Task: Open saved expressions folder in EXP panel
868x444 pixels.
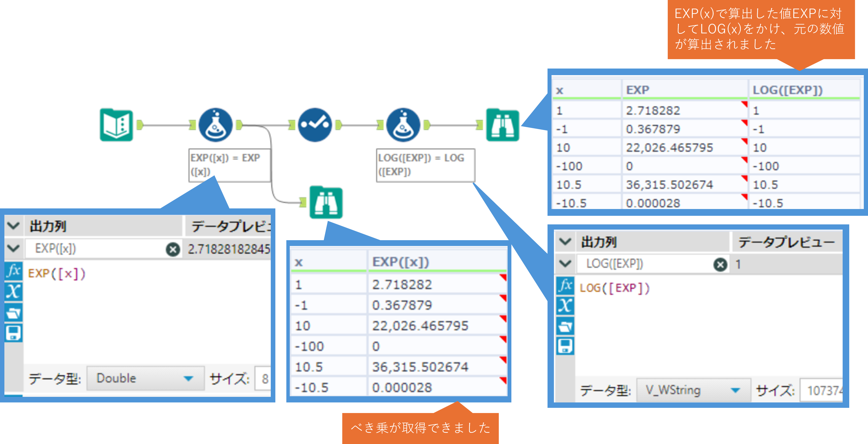Action: (14, 313)
